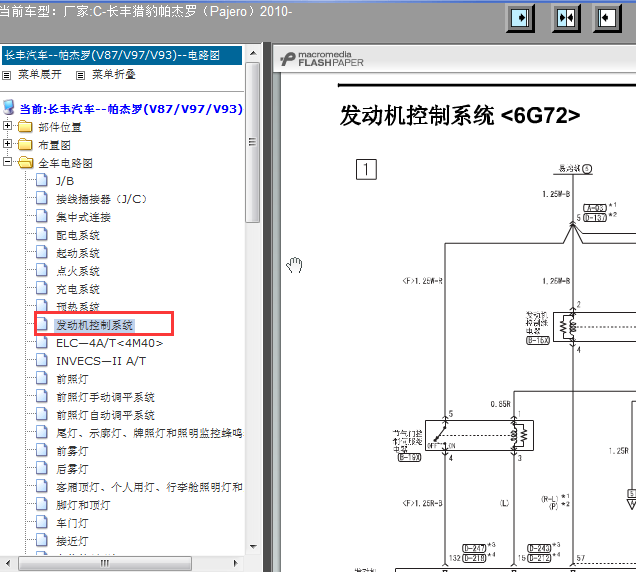Open the 前雾灯 diagram

coord(72,451)
